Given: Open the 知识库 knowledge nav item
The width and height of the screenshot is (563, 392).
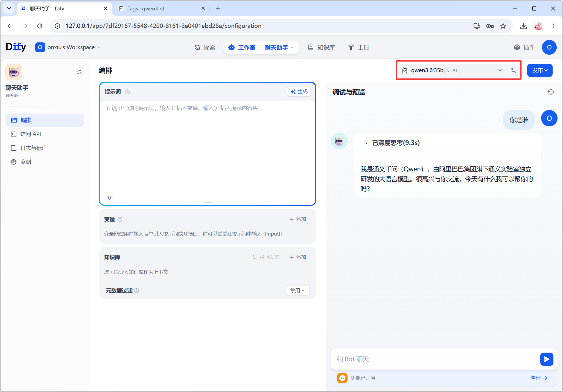Looking at the screenshot, I should pyautogui.click(x=321, y=47).
